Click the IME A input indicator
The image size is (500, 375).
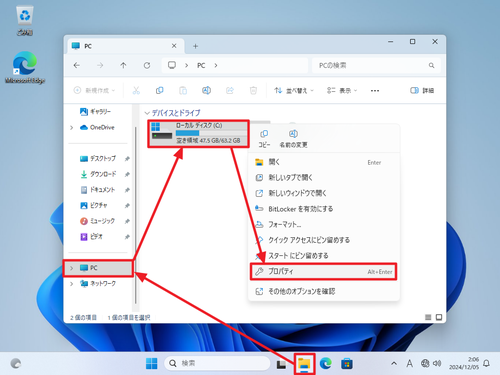tap(409, 363)
